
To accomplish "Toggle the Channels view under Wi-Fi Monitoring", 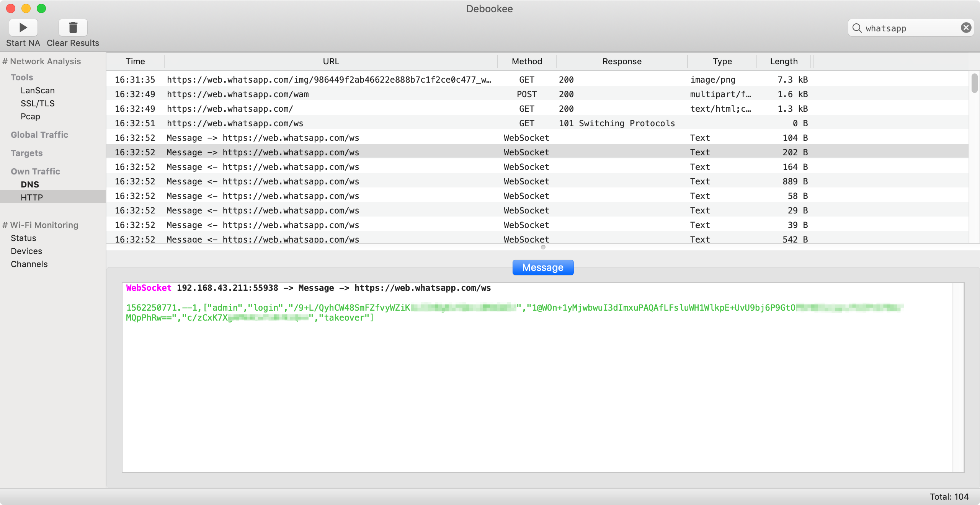I will 28,264.
